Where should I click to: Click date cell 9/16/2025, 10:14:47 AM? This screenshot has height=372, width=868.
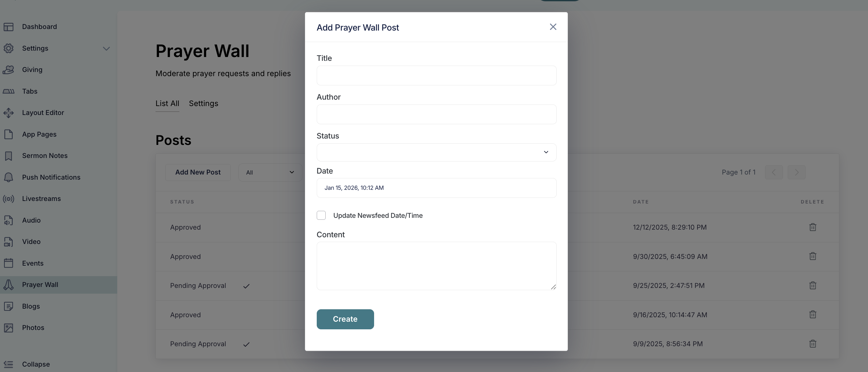coord(670,315)
